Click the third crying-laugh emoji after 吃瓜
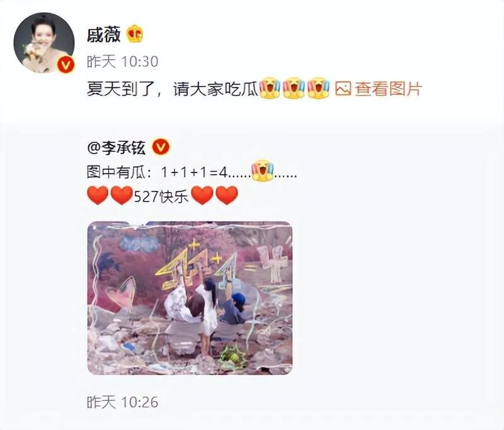 [318, 88]
